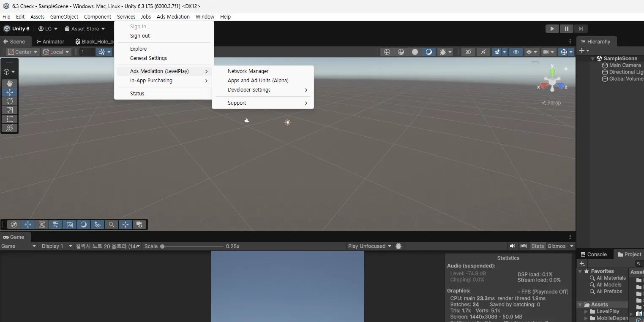Open the In-App Purchasing submenu
The width and height of the screenshot is (644, 322).
click(x=164, y=80)
